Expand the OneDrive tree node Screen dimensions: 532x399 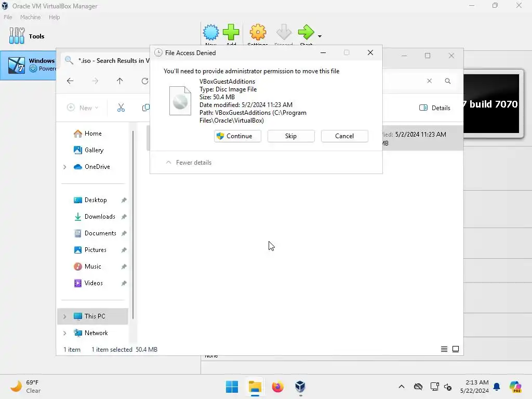click(64, 167)
